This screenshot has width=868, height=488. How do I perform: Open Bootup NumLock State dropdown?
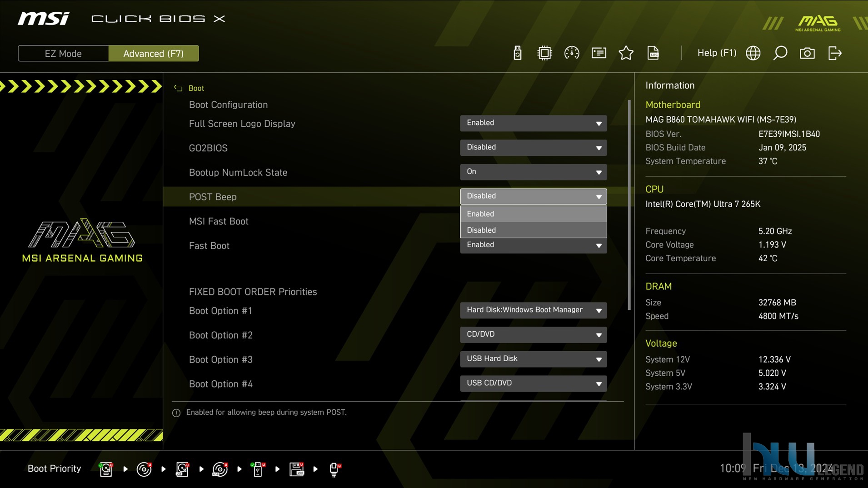(x=533, y=172)
